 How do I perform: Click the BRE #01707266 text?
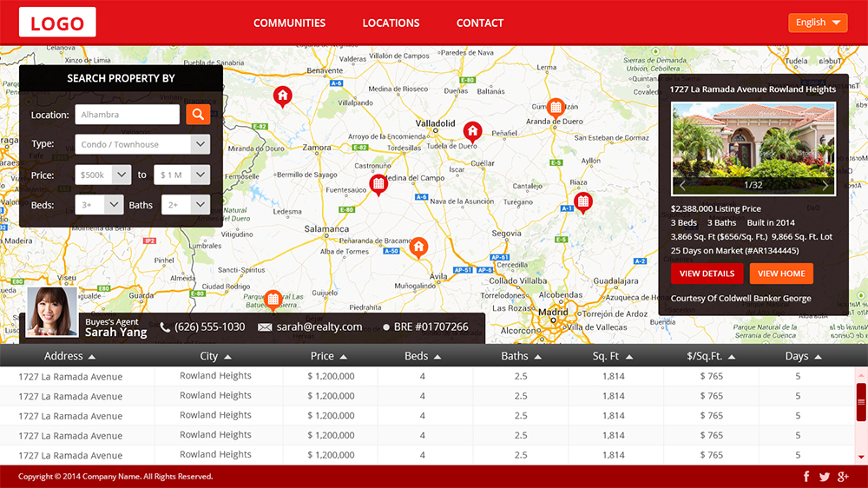[x=431, y=327]
